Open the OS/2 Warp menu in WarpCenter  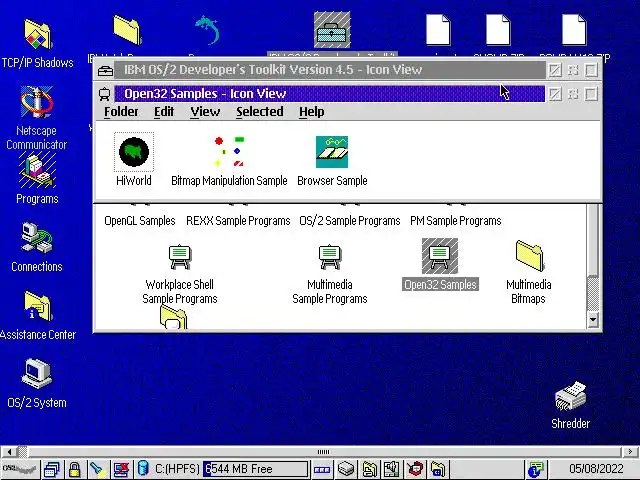click(x=19, y=469)
